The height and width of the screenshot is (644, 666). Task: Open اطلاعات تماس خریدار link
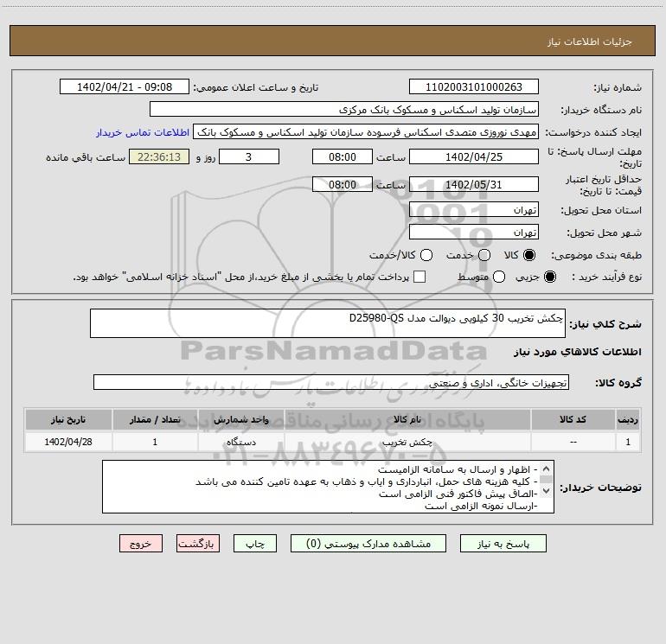pyautogui.click(x=143, y=132)
